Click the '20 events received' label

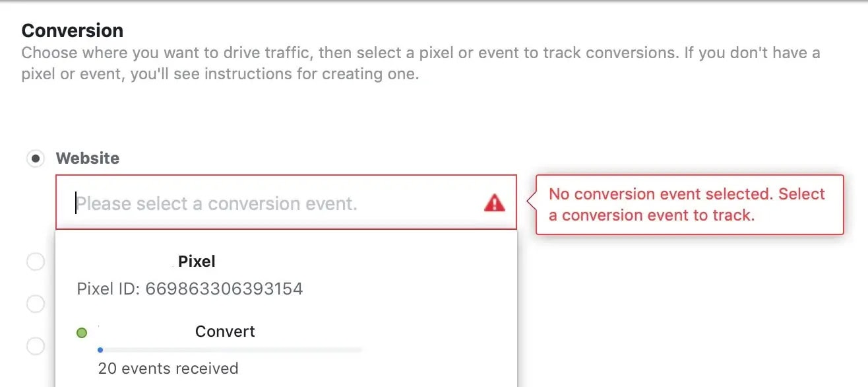coord(168,369)
